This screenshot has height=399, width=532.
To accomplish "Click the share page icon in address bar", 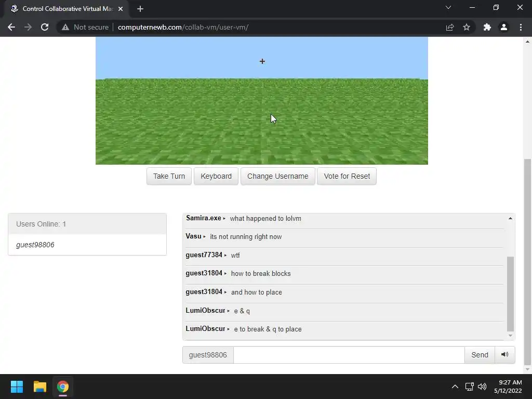I will pos(450,27).
